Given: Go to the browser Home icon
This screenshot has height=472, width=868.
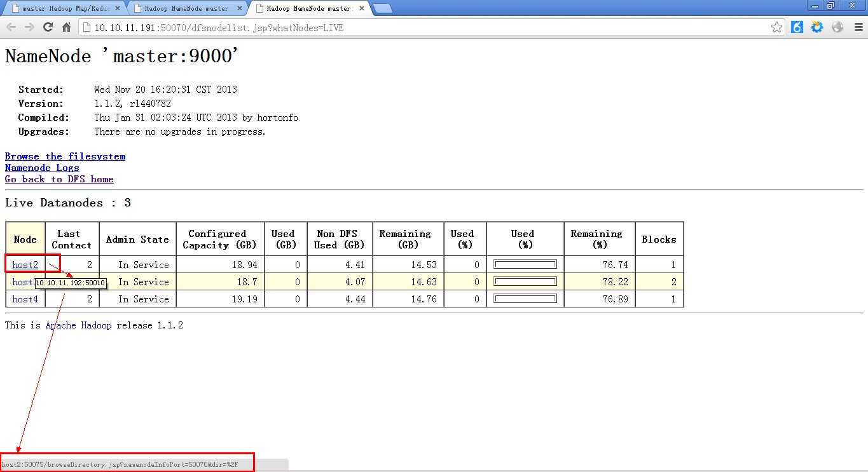Looking at the screenshot, I should [66, 27].
